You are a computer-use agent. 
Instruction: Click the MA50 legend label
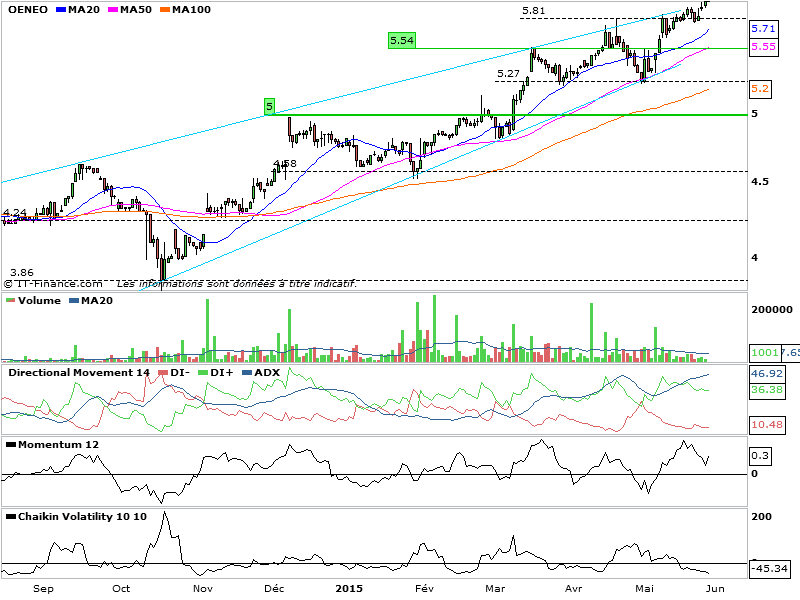coord(136,9)
